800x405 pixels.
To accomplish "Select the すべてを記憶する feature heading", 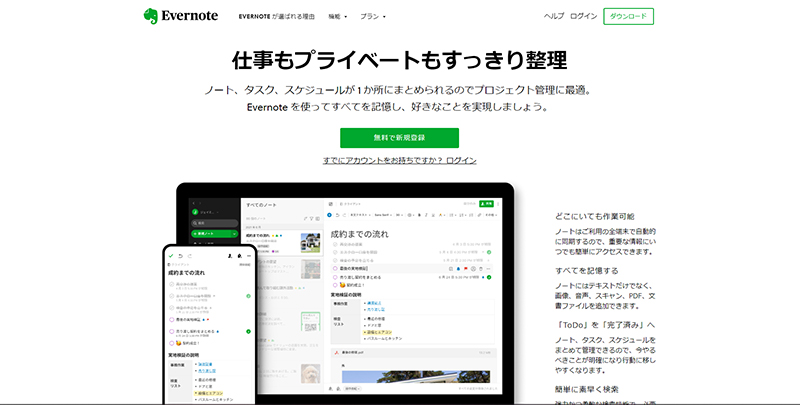I will [x=587, y=270].
